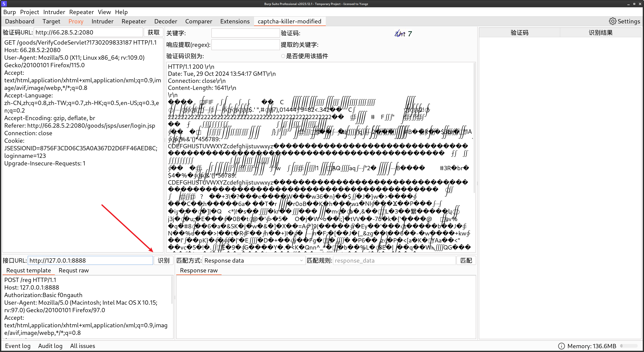This screenshot has height=352, width=644.
Task: Click the Upgrade-Insecure-Requests: 1 line
Action: click(x=45, y=163)
